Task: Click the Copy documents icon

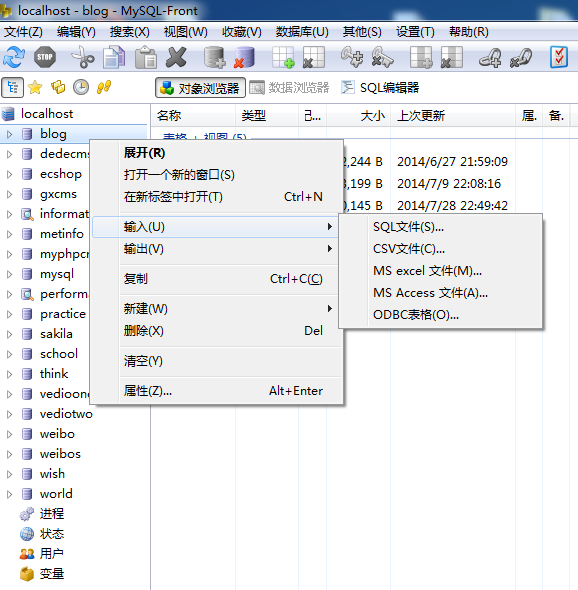Action: 114,57
